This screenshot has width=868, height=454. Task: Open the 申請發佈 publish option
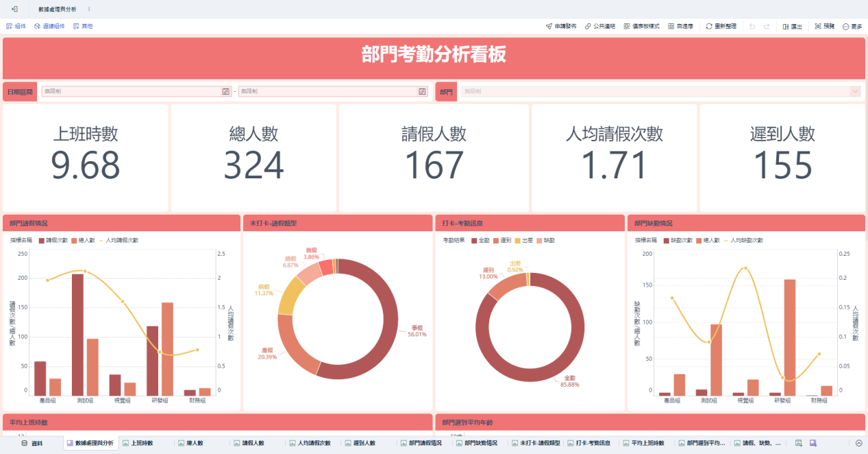pos(561,26)
